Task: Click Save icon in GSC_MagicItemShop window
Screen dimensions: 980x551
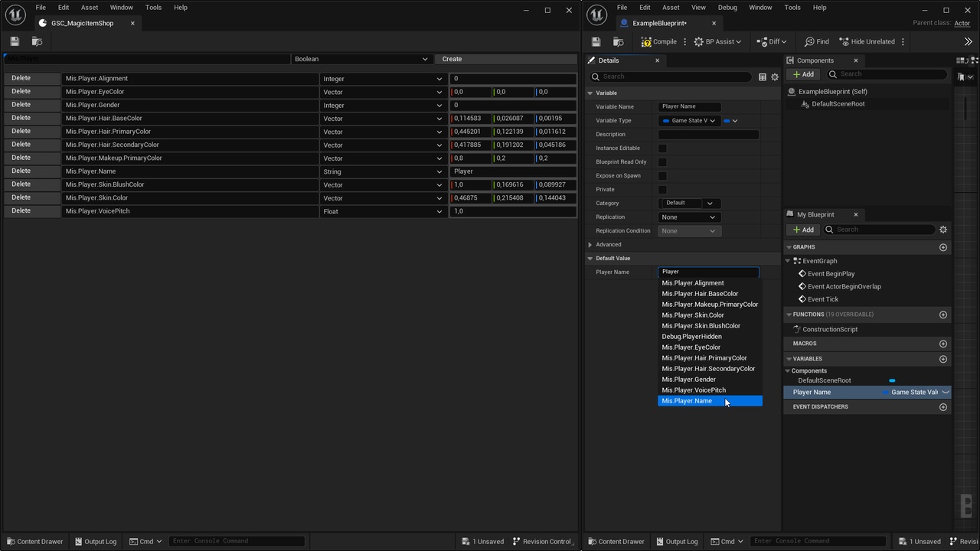Action: point(15,41)
